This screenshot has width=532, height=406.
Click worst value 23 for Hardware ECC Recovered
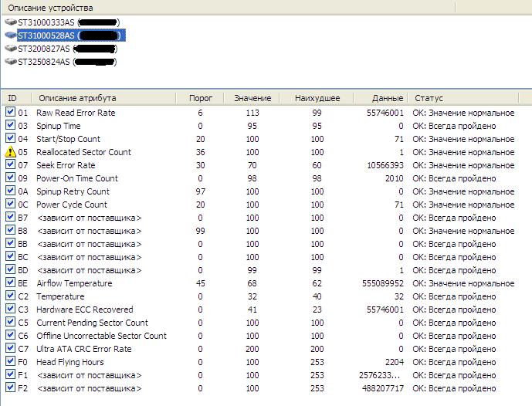tap(317, 310)
